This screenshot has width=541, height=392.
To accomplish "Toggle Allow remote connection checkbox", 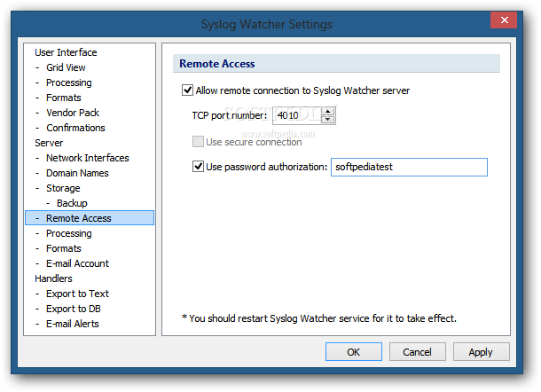I will 187,90.
